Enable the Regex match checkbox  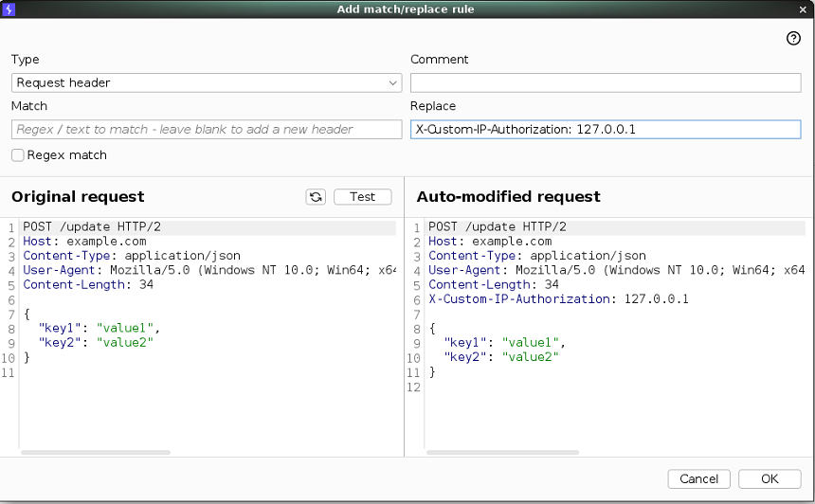point(18,155)
